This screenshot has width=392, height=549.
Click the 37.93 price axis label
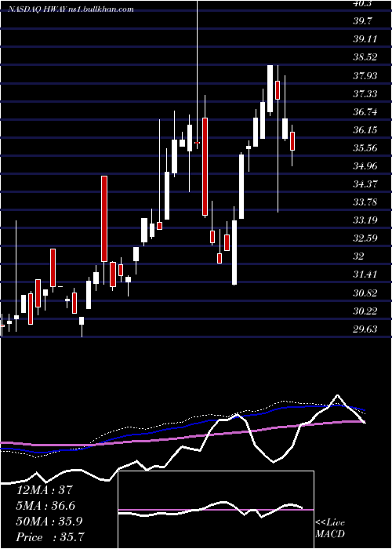point(365,75)
